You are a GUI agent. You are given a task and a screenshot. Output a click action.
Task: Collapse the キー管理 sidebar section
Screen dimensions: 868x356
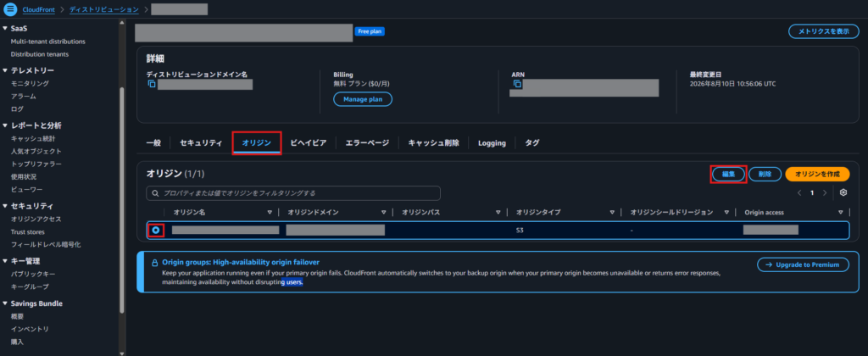point(5,261)
